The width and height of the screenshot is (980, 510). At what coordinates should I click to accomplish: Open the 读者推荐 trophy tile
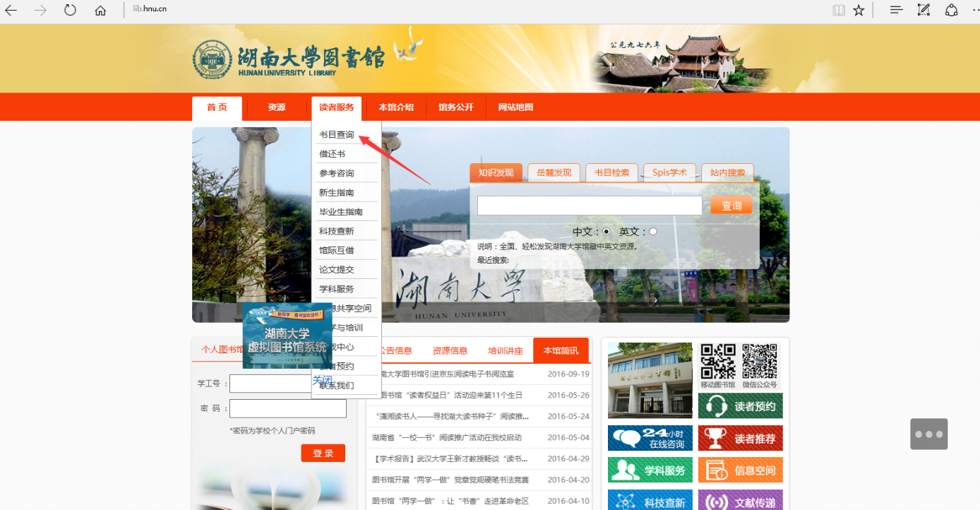740,439
